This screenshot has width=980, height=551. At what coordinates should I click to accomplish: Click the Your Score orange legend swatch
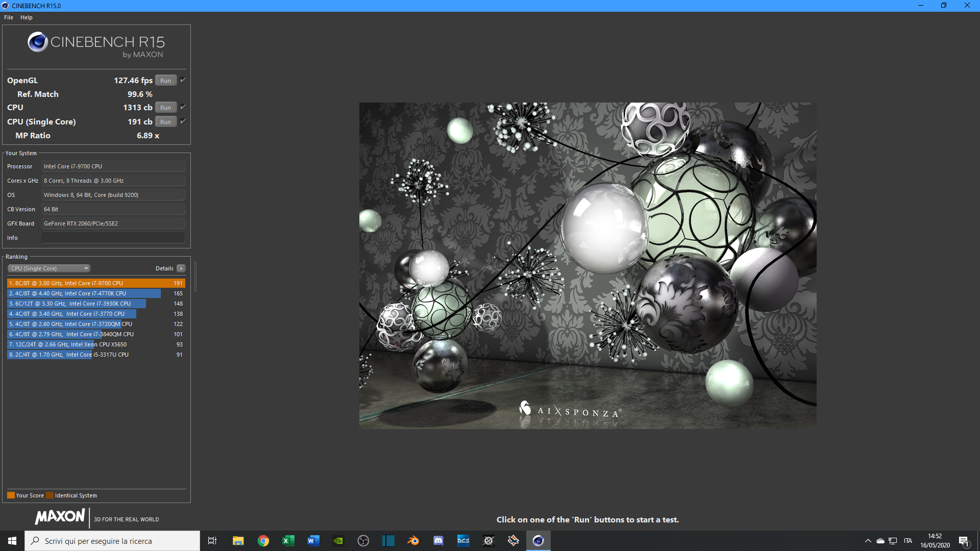11,495
